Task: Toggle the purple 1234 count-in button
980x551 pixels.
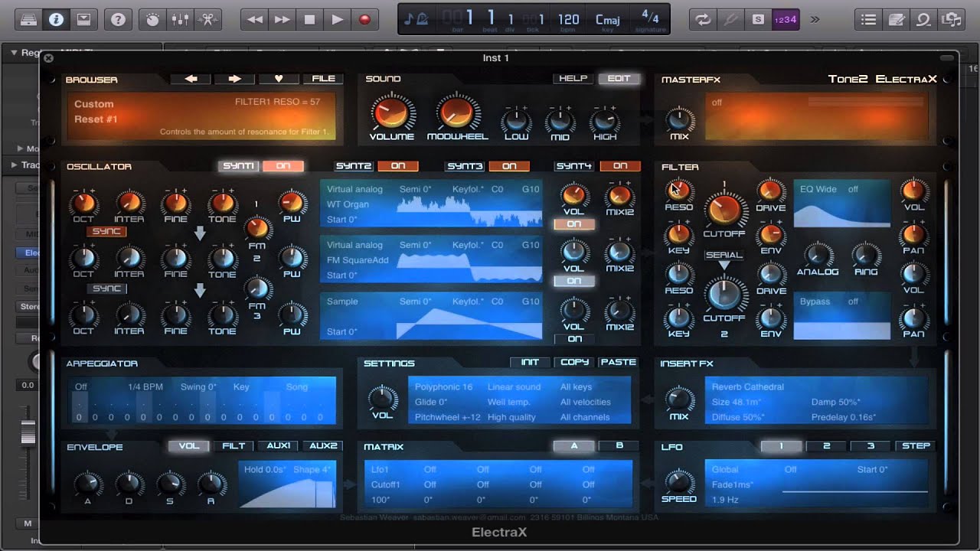Action: click(786, 19)
